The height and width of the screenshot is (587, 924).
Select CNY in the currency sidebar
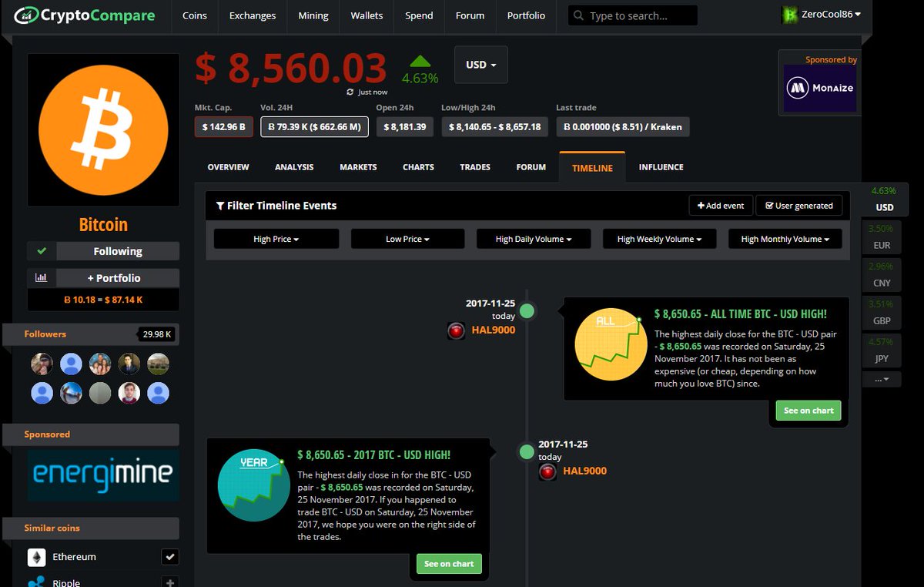point(882,275)
